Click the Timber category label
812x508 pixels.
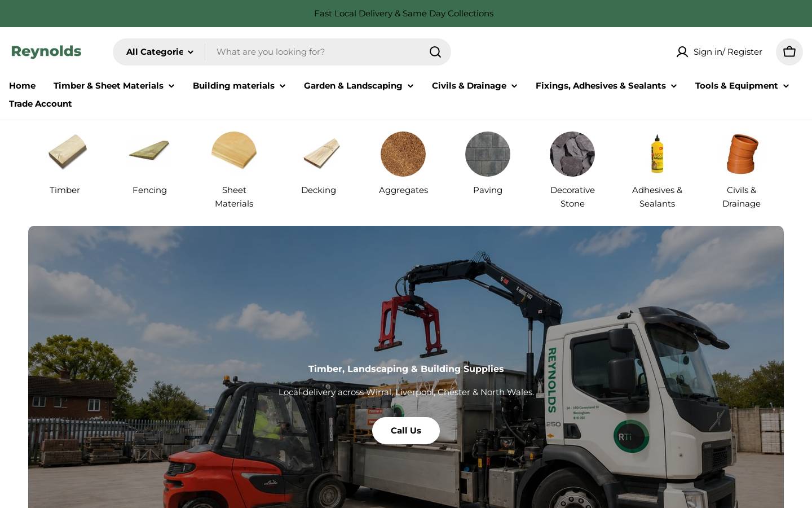(x=65, y=190)
